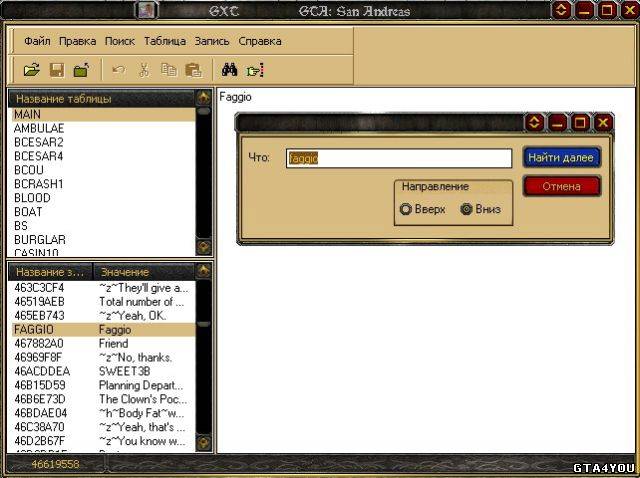Screen dimensions: 640x478
Task: Select entry 46ACDDEA SWEET3B
Action: click(104, 371)
